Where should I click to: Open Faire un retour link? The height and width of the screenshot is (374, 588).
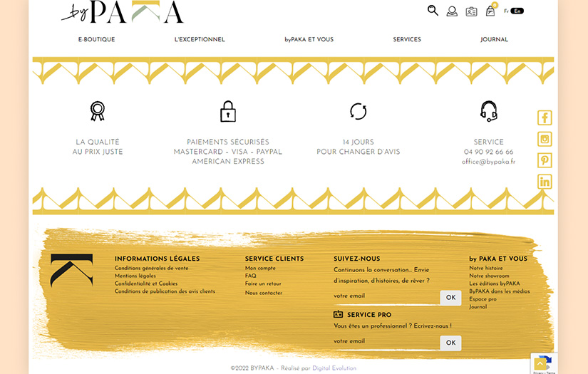tap(263, 284)
